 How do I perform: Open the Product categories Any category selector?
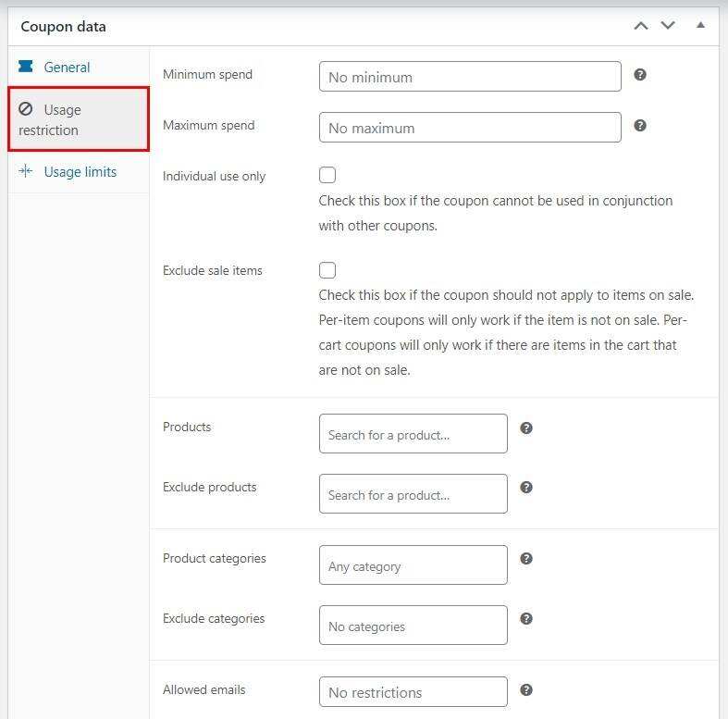click(x=413, y=564)
